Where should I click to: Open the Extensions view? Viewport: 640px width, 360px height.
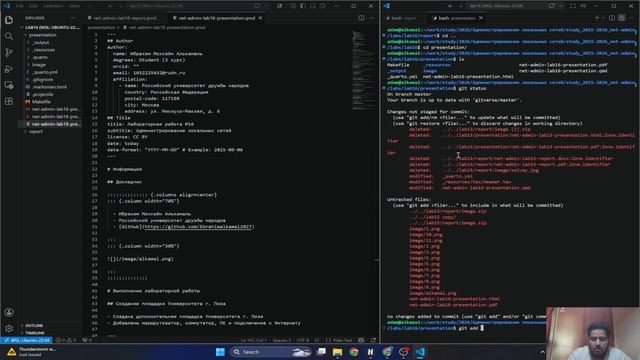[9, 101]
